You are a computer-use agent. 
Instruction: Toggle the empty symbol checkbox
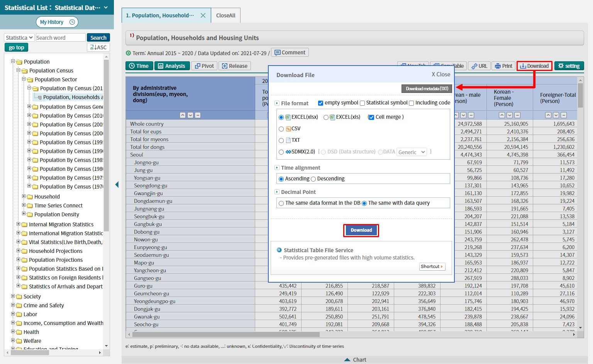pos(320,103)
